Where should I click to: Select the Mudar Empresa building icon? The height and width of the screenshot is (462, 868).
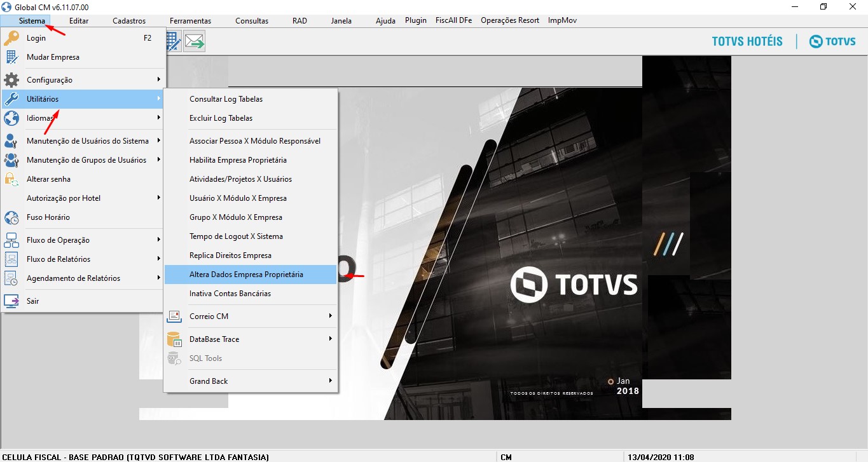click(11, 57)
